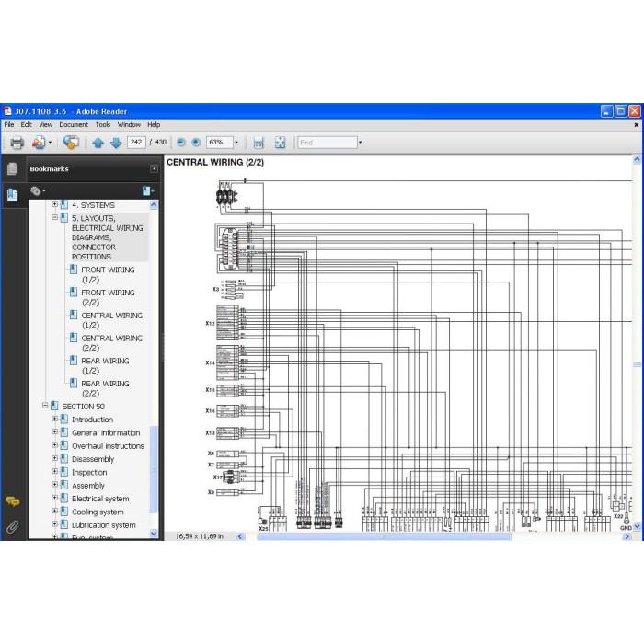The width and height of the screenshot is (644, 644).
Task: Click the Start Meeting collaboration icon
Action: pos(71,143)
